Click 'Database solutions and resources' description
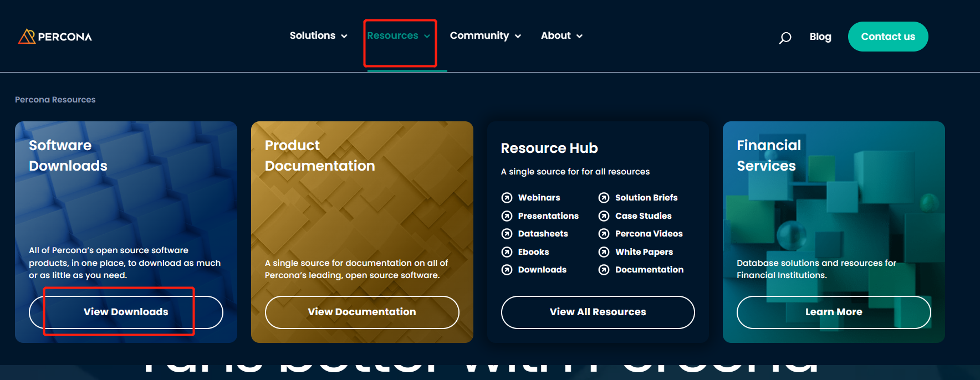The width and height of the screenshot is (980, 380). (816, 269)
